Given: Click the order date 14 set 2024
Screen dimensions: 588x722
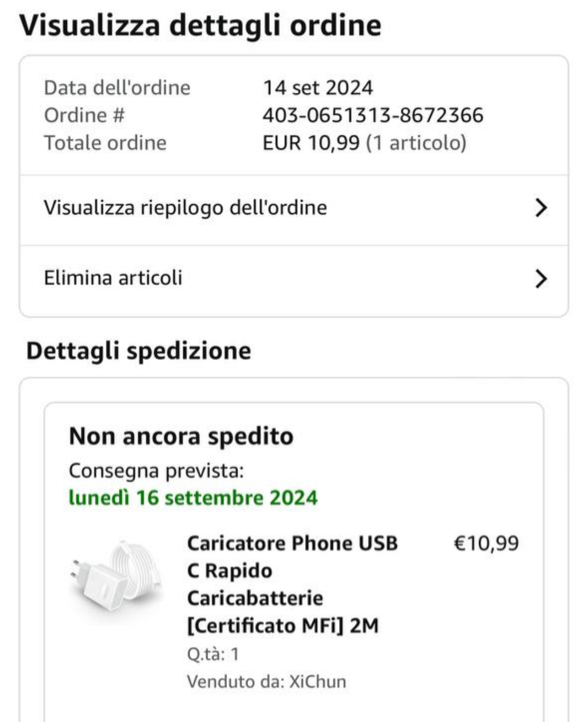Looking at the screenshot, I should pyautogui.click(x=318, y=88).
